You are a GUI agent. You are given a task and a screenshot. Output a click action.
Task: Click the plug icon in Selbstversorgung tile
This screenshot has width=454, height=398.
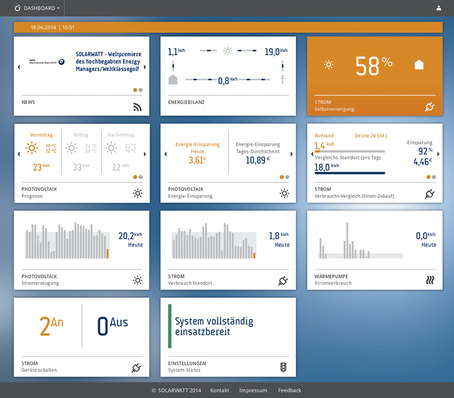point(430,107)
